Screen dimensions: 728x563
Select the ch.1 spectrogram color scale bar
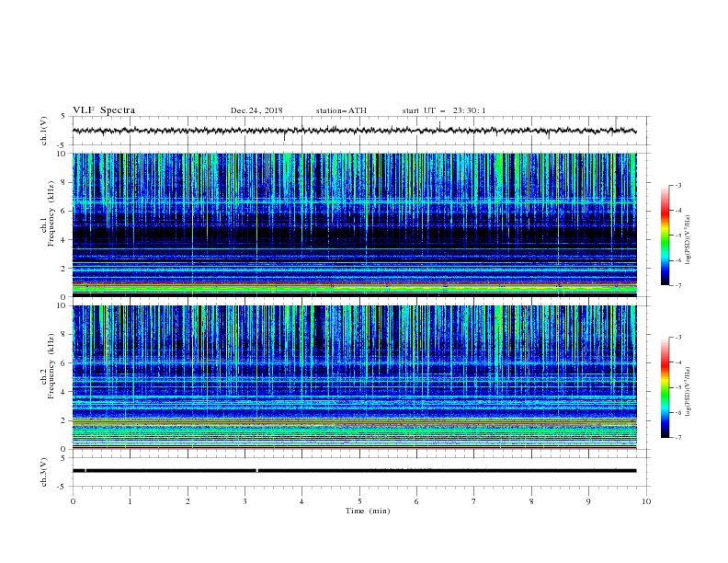point(665,236)
